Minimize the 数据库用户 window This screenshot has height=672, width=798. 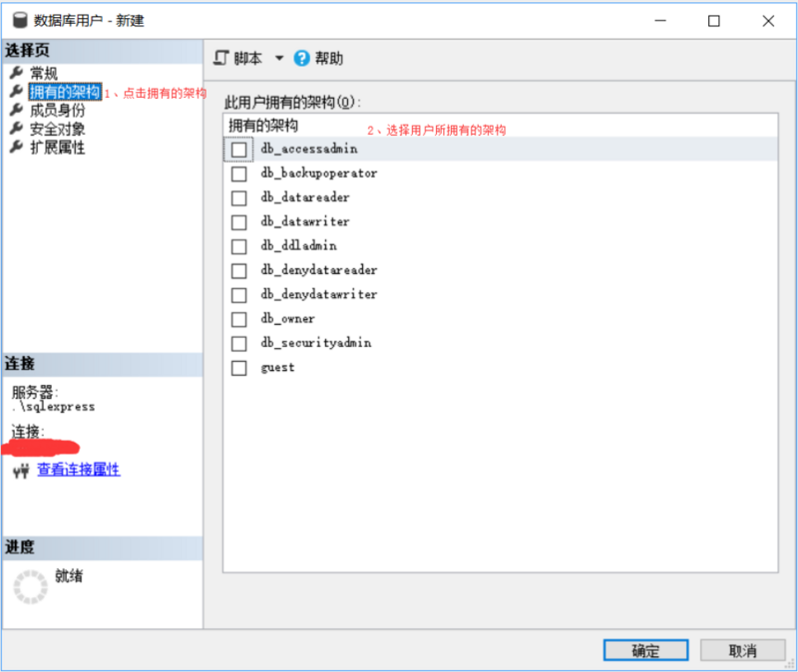(x=660, y=21)
